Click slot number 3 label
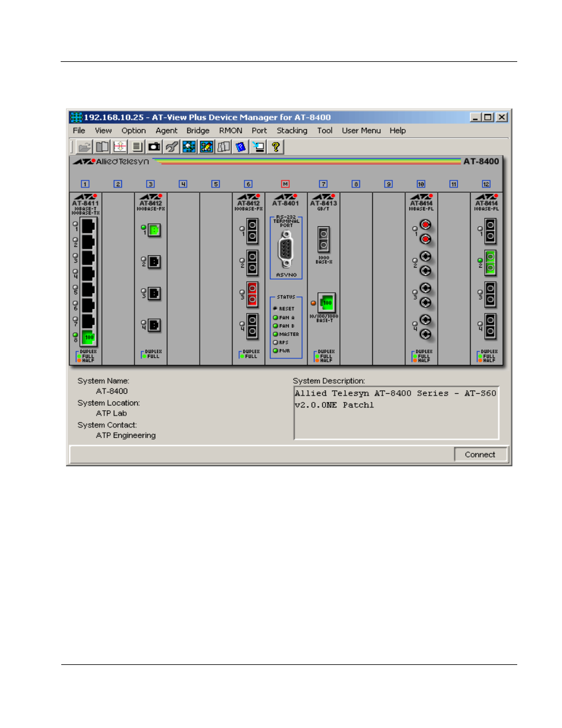 point(150,184)
